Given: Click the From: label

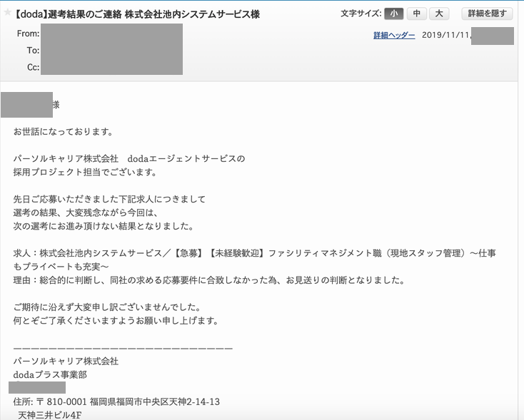Looking at the screenshot, I should pos(29,34).
